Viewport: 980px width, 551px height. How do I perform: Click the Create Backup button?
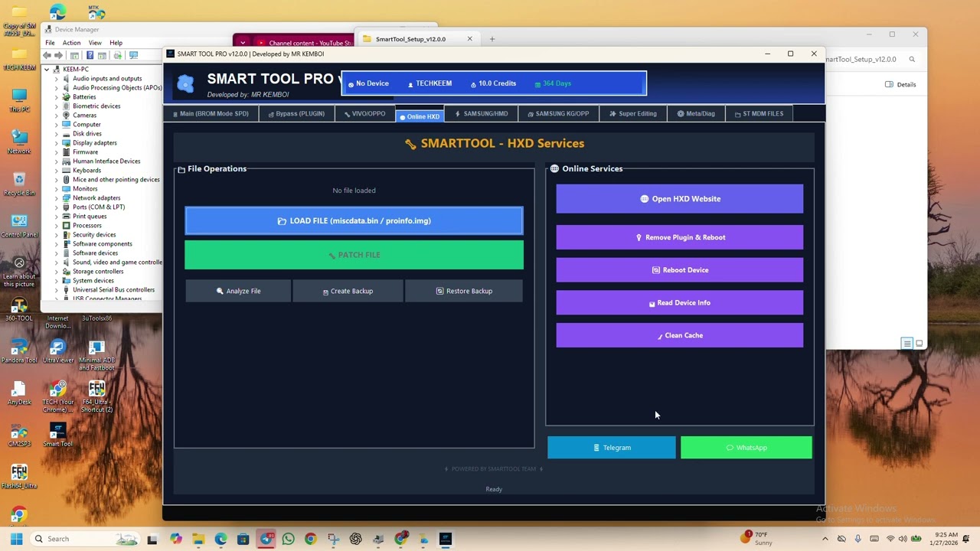(348, 291)
